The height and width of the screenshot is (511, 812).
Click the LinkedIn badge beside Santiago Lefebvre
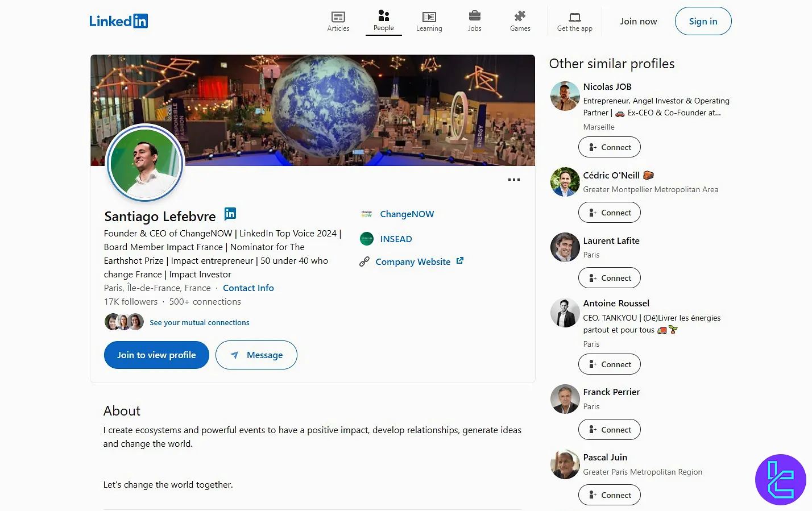pyautogui.click(x=230, y=214)
